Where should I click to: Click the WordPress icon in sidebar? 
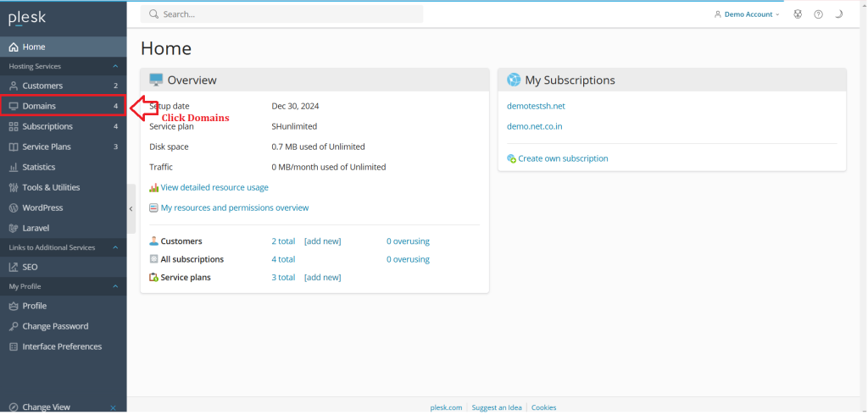pyautogui.click(x=14, y=208)
